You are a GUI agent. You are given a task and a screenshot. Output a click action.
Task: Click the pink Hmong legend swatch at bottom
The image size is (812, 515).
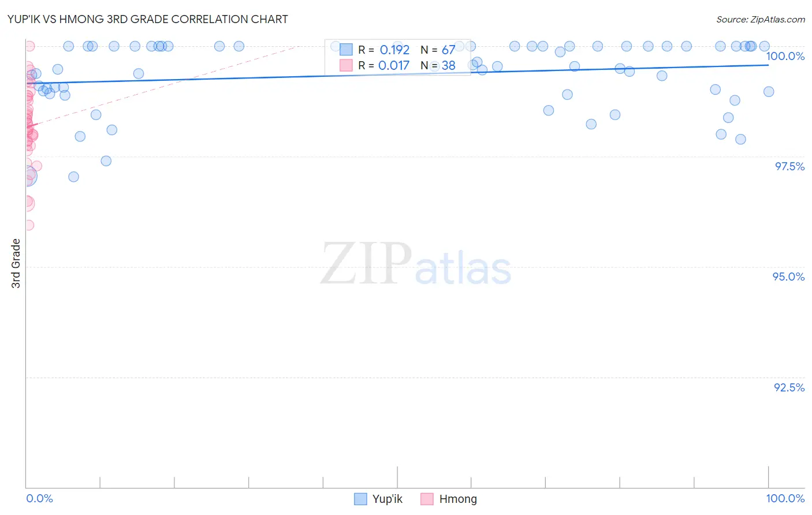click(427, 499)
